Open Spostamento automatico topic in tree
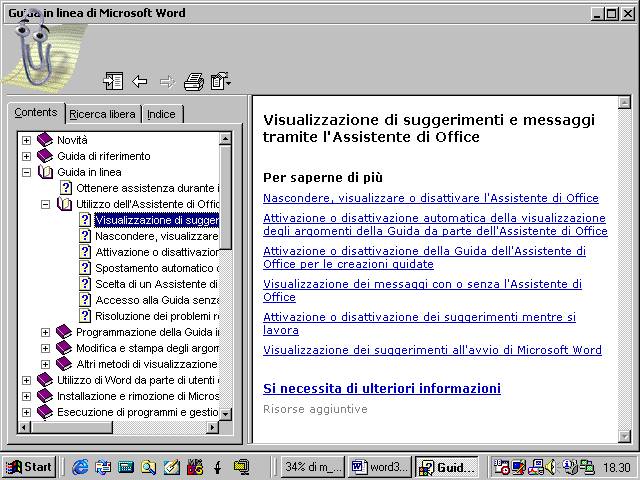This screenshot has height=480, width=640. point(157,268)
